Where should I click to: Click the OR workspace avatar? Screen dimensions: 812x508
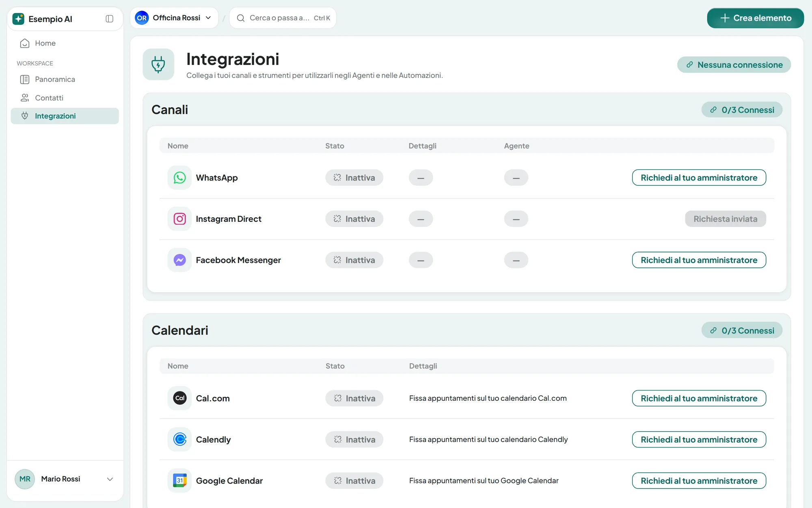pyautogui.click(x=142, y=18)
